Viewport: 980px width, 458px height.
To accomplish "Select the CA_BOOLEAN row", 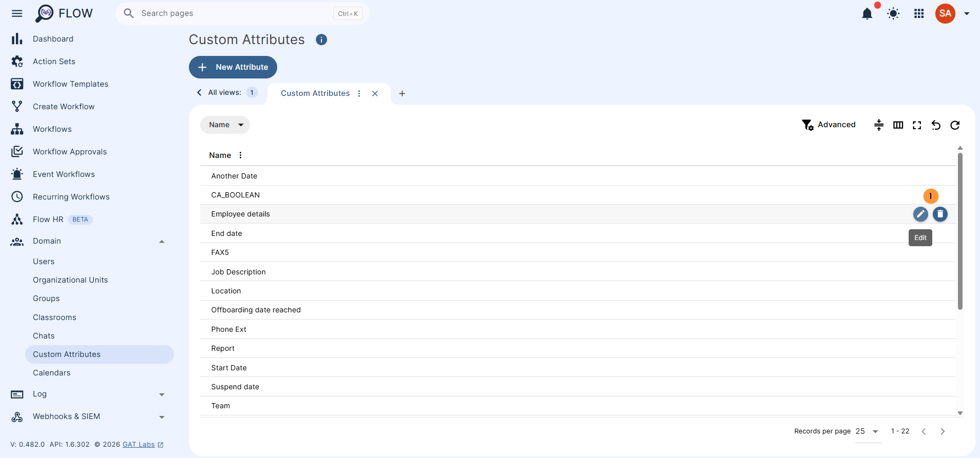I will pyautogui.click(x=578, y=195).
